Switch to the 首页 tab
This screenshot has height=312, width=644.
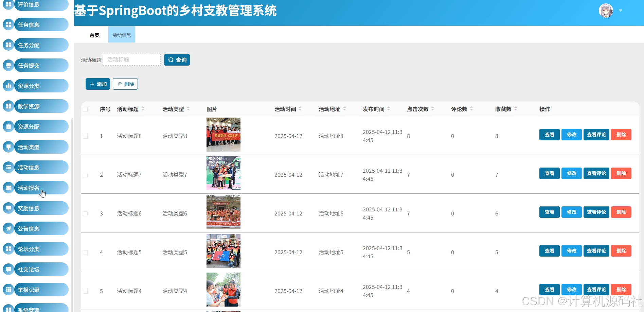[x=94, y=35]
